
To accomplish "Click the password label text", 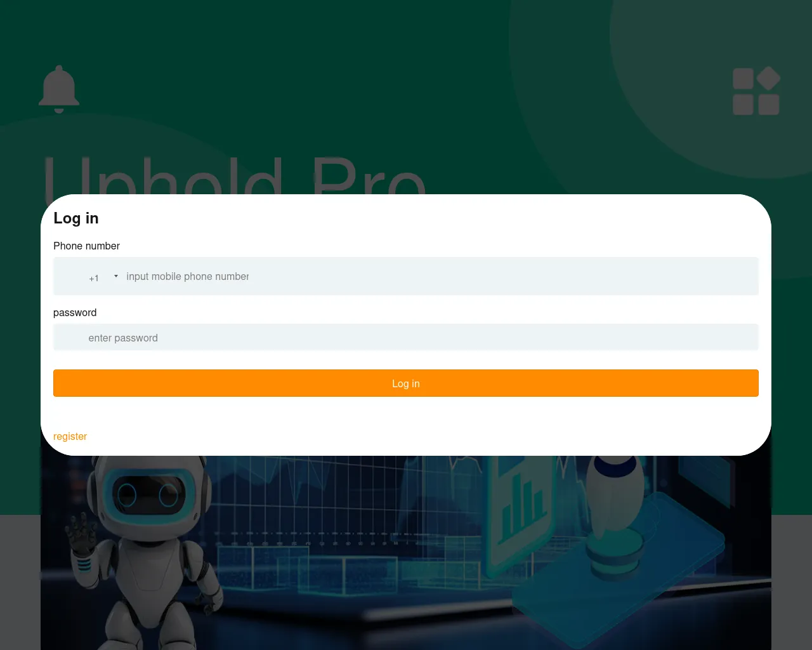I will click(75, 312).
